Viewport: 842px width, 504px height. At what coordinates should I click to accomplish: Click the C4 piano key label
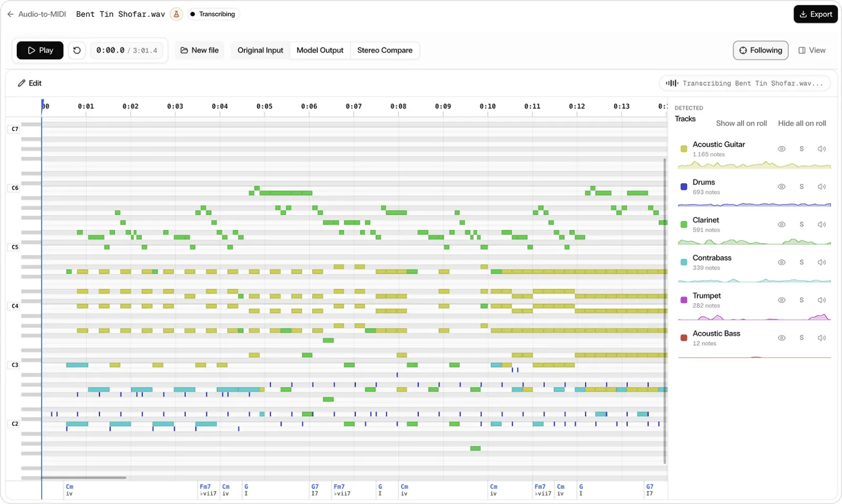coord(15,306)
